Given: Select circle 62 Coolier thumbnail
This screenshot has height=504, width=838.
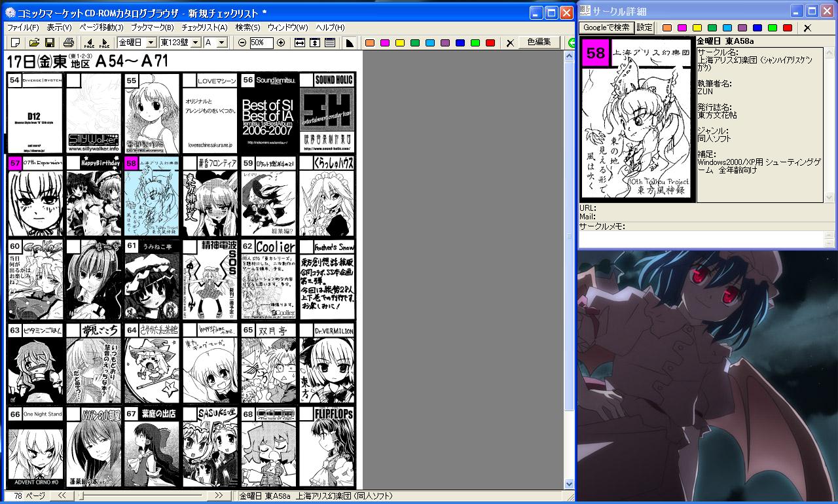Looking at the screenshot, I should click(x=268, y=279).
